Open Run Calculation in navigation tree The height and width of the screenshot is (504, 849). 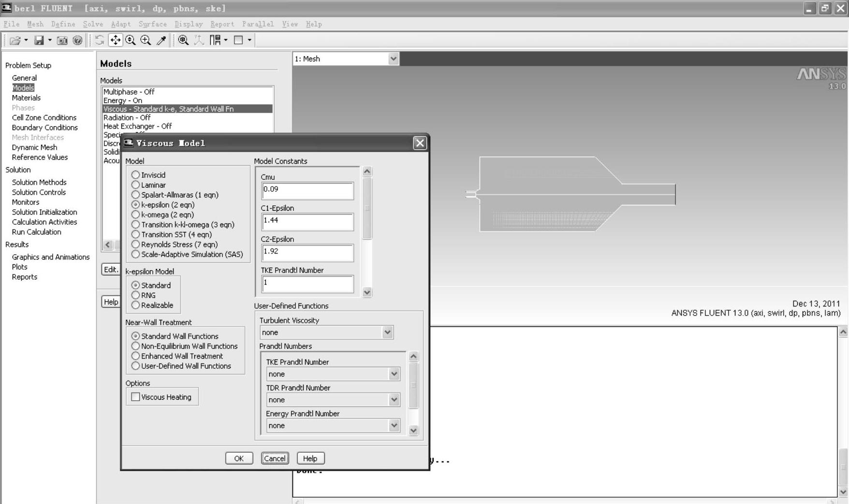tap(37, 232)
